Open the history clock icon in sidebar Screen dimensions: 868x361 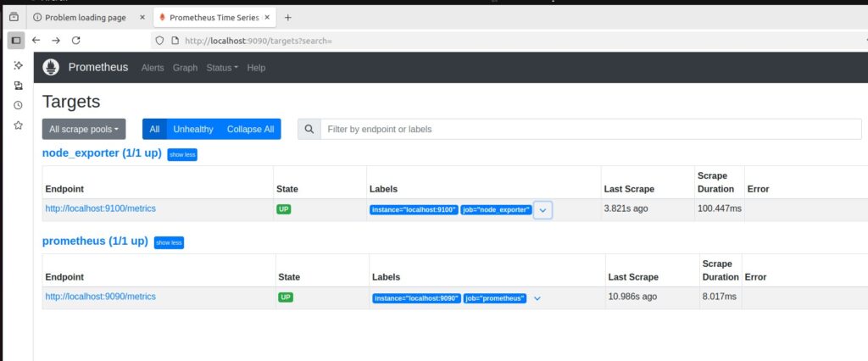point(18,105)
